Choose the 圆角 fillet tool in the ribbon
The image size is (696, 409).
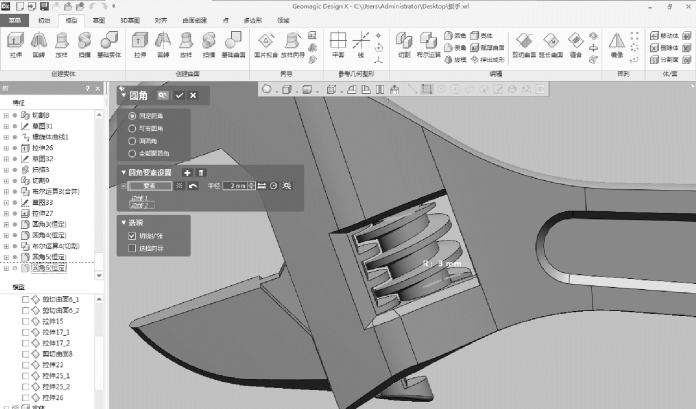pyautogui.click(x=455, y=36)
